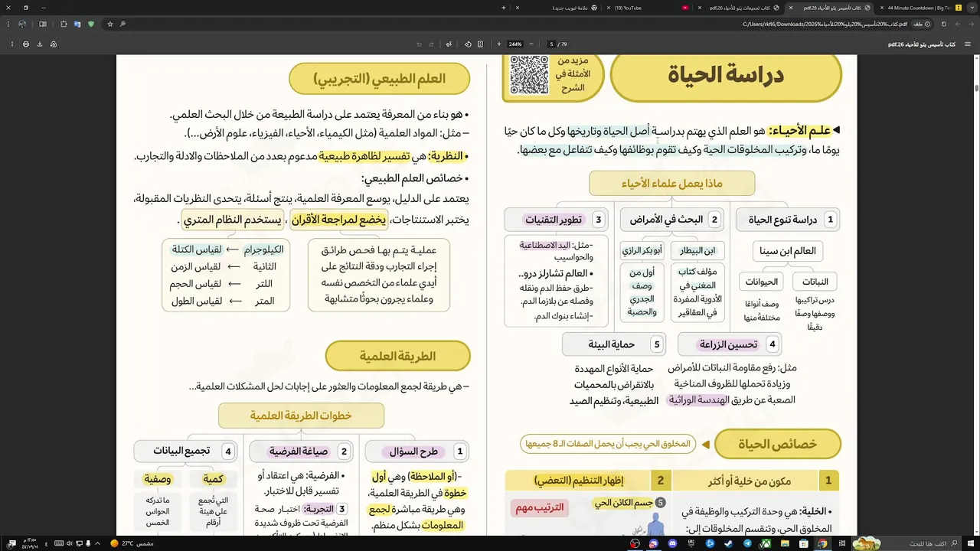
Task: Save the PDF to Google Drive
Action: pos(54,44)
